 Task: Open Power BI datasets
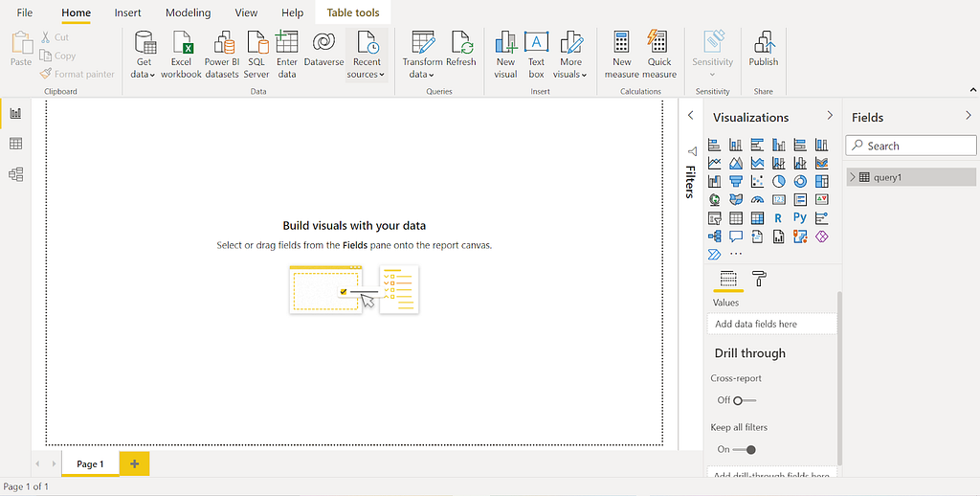[222, 55]
